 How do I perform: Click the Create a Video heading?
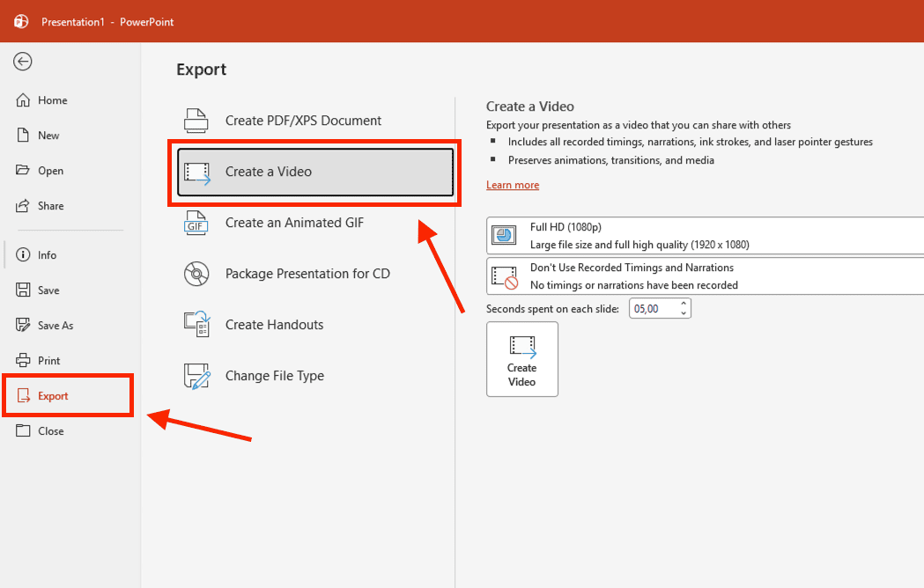[x=529, y=107]
